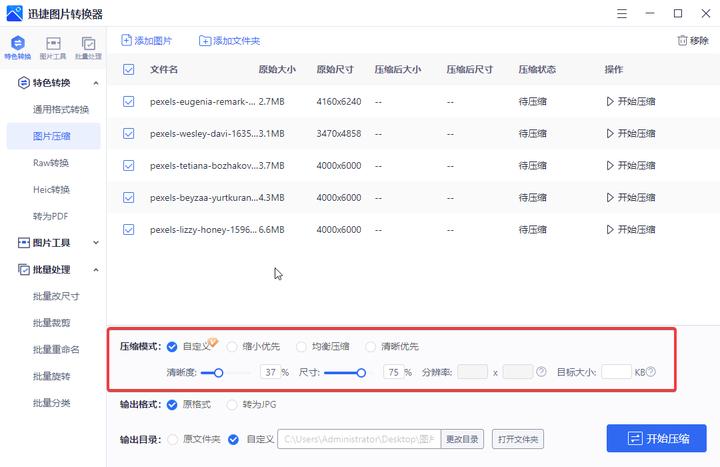720x467 pixels.
Task: Choose 转为JPG output format
Action: click(x=232, y=405)
